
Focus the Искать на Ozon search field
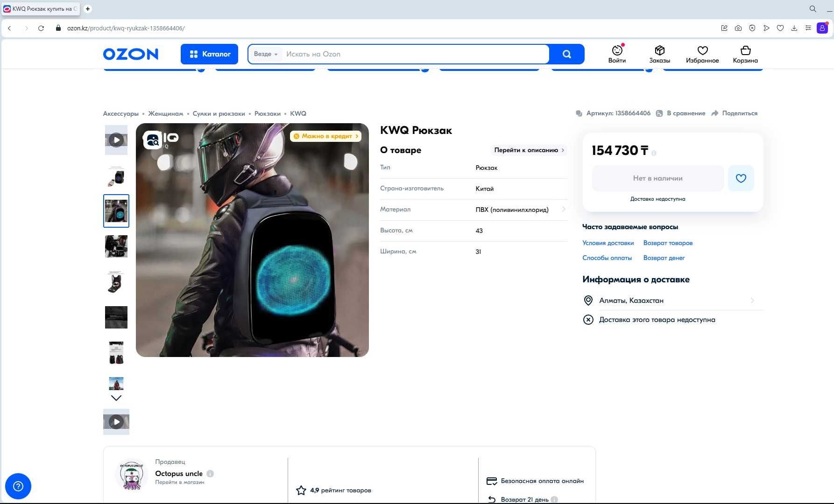415,54
